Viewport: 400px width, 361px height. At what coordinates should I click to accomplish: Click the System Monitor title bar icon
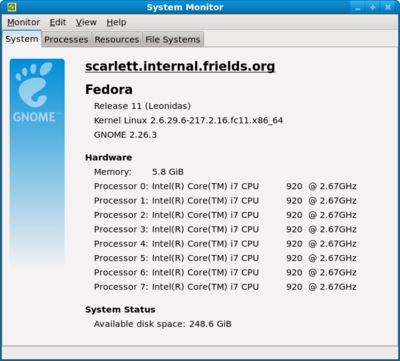12,7
